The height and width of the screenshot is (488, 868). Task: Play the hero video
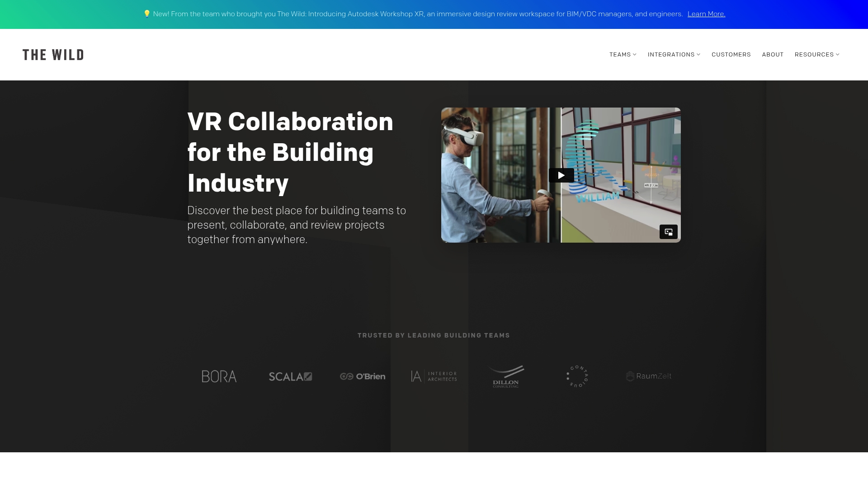tap(561, 175)
